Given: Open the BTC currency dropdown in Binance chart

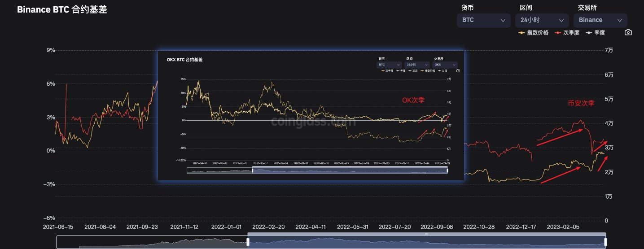Looking at the screenshot, I should pos(484,20).
